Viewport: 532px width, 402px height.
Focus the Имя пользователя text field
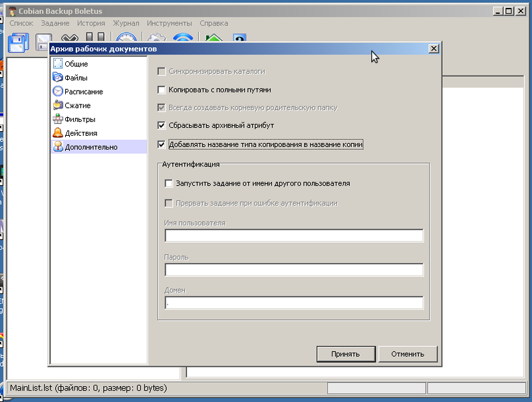294,236
